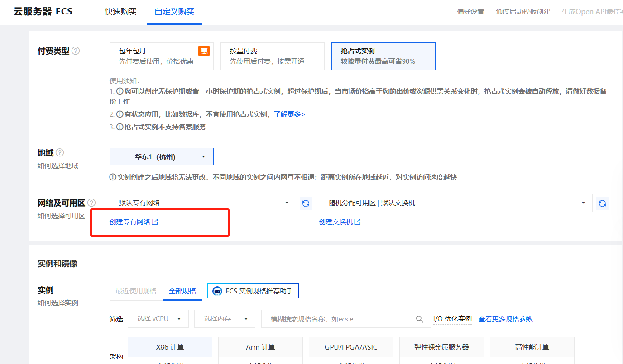Click the I/O 优化实例 label
Screen dimensions: 623x364
tap(452, 319)
